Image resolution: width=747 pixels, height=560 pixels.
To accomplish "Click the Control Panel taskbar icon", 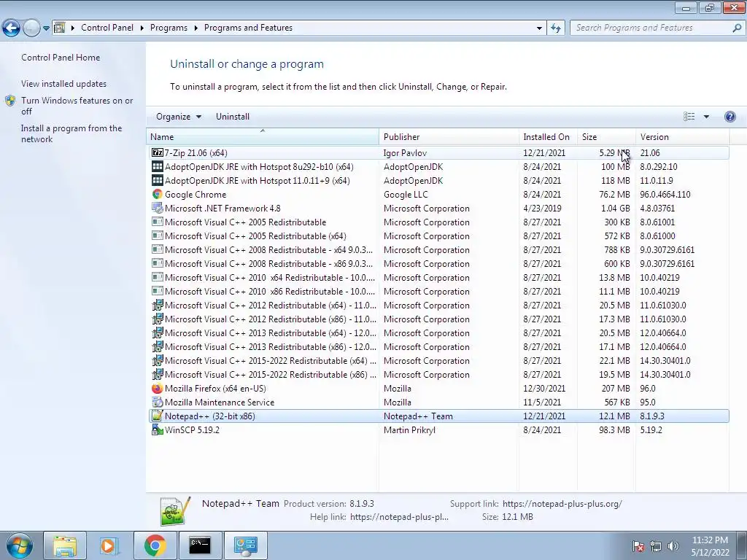I will (245, 545).
